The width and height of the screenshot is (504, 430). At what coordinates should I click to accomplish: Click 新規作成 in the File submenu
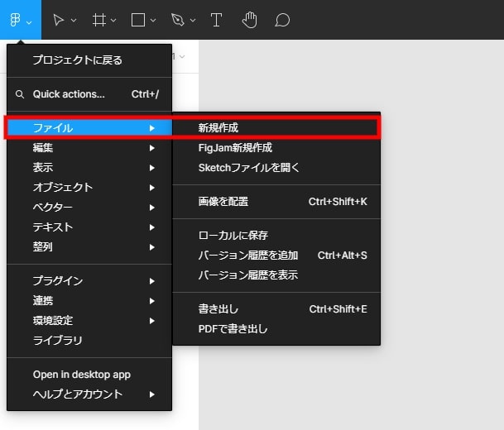coord(218,128)
